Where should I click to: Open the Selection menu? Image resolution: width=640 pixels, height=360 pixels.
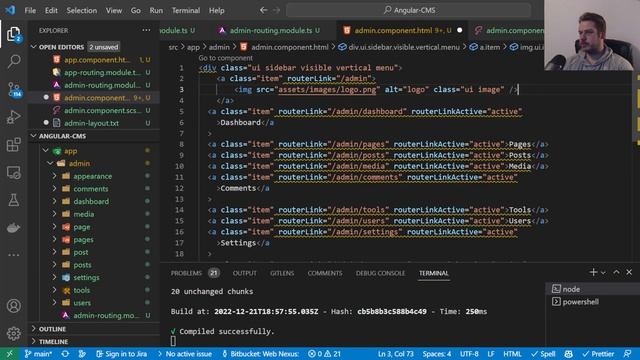82,10
